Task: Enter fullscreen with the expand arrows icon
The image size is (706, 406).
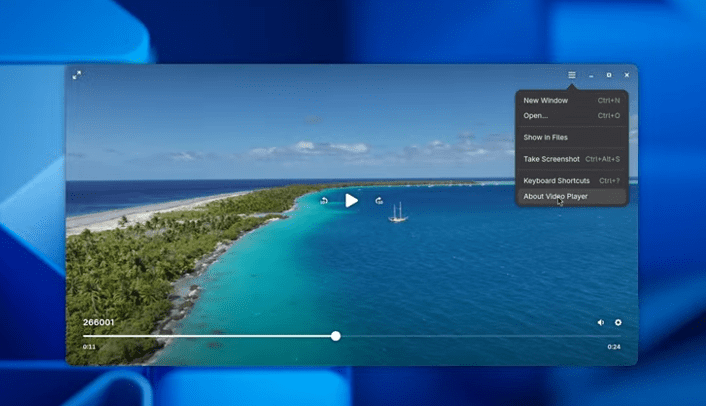Action: click(77, 75)
